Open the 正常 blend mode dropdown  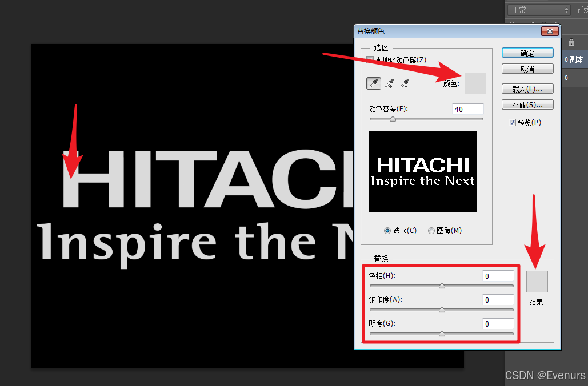(539, 10)
